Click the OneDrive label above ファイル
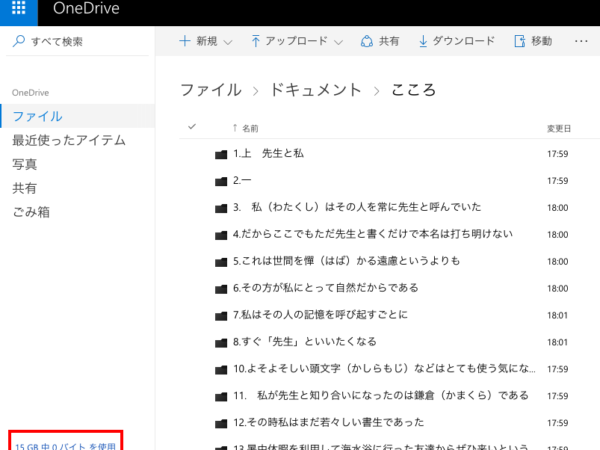600x450 pixels. 30,93
